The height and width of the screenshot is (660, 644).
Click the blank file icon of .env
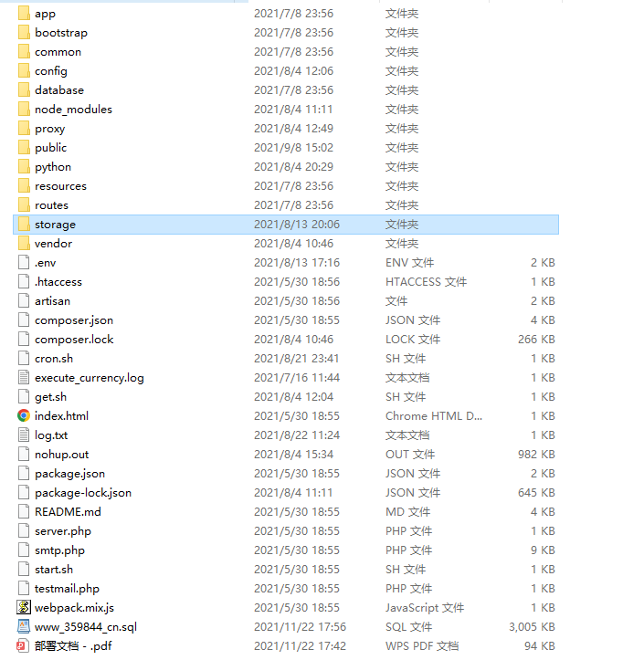click(24, 262)
